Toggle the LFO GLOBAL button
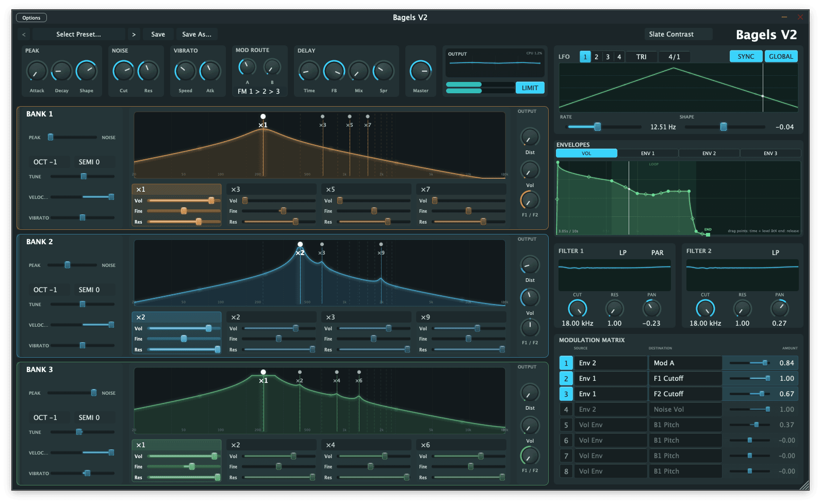This screenshot has height=504, width=821. pos(781,57)
